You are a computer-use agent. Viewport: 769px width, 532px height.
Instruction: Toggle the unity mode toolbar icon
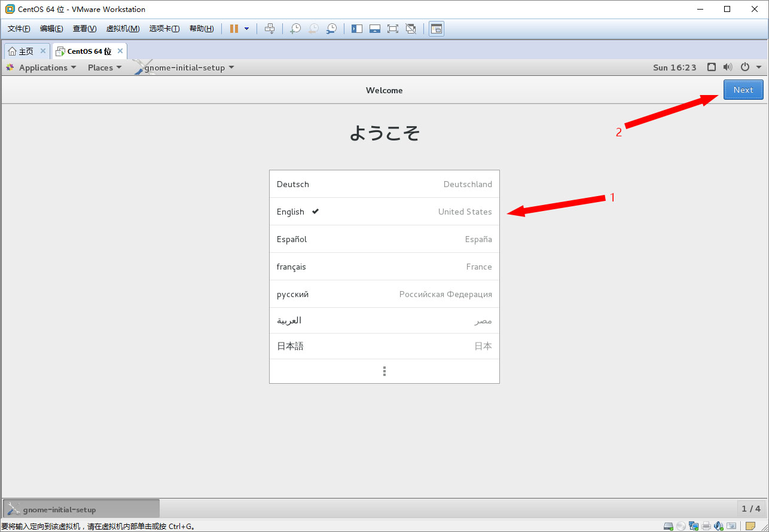(411, 29)
